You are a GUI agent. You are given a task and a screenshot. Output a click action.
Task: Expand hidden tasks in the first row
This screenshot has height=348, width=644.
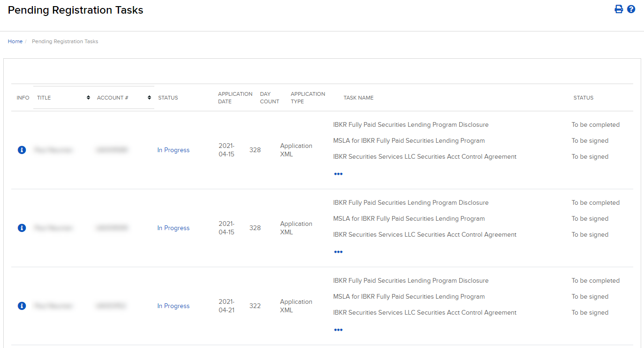tap(338, 174)
